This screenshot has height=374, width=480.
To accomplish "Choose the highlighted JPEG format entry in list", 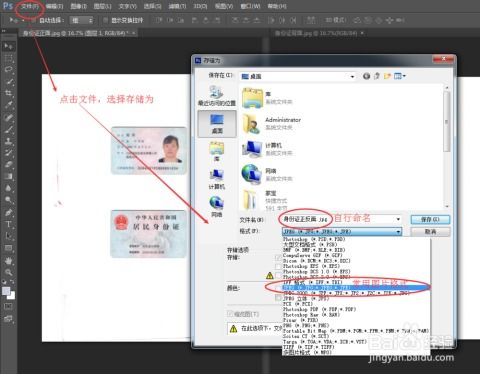I will pyautogui.click(x=356, y=288).
